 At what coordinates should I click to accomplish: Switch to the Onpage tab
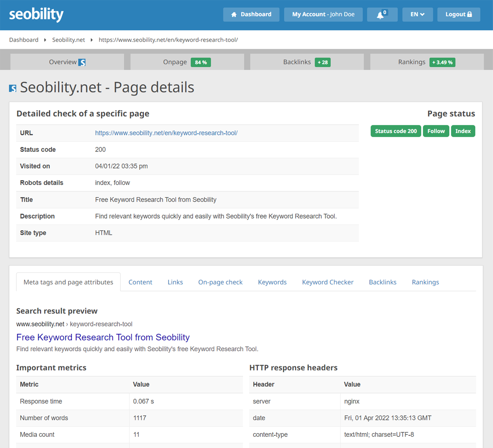[x=187, y=62]
